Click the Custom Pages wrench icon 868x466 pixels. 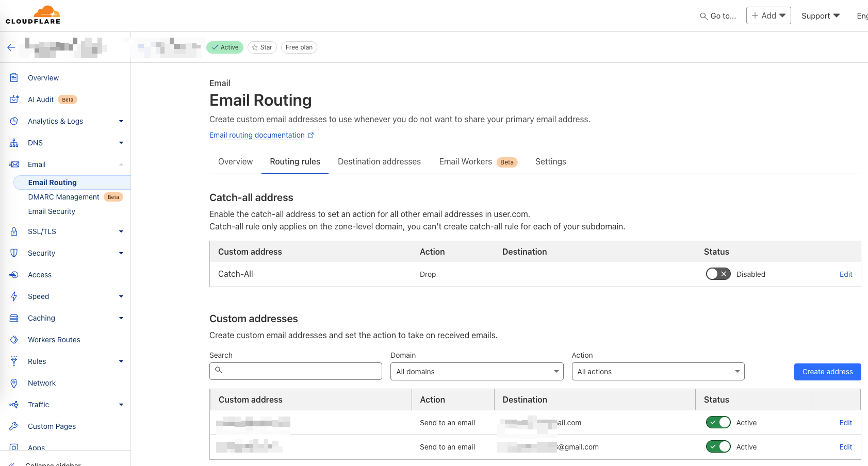(14, 426)
